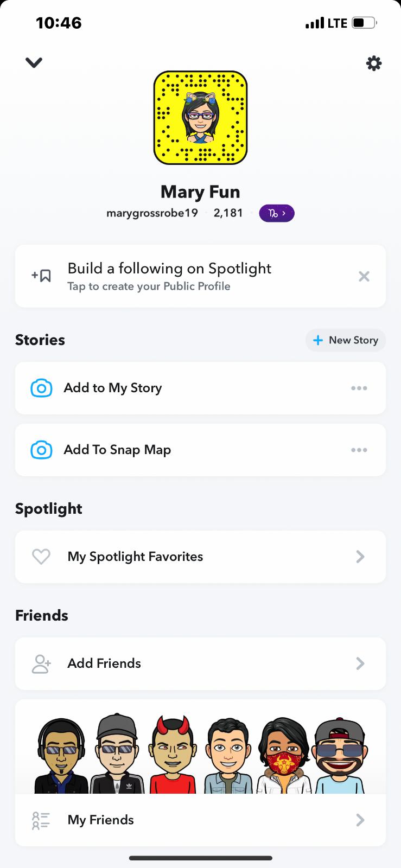This screenshot has width=401, height=868.
Task: Expand Add Friends arrow
Action: click(360, 663)
